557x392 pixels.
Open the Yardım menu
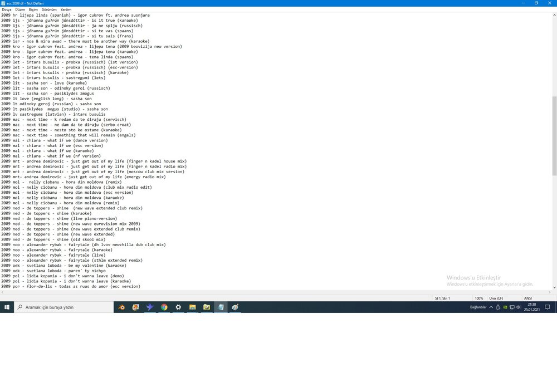(66, 9)
